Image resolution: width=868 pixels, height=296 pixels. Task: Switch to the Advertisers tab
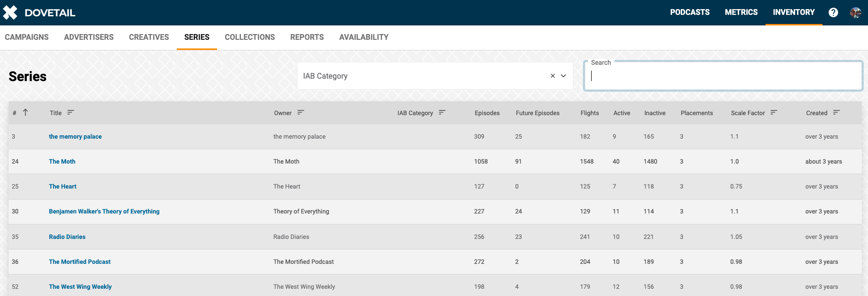coord(89,37)
